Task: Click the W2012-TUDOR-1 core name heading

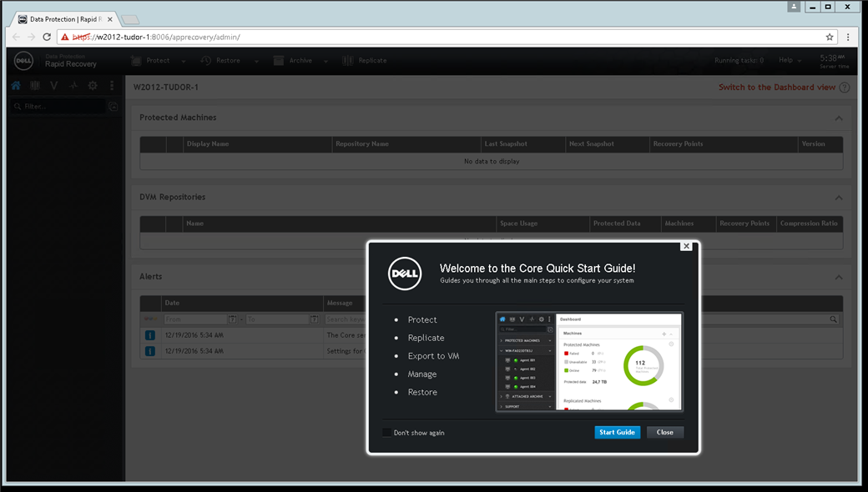Action: click(x=165, y=88)
